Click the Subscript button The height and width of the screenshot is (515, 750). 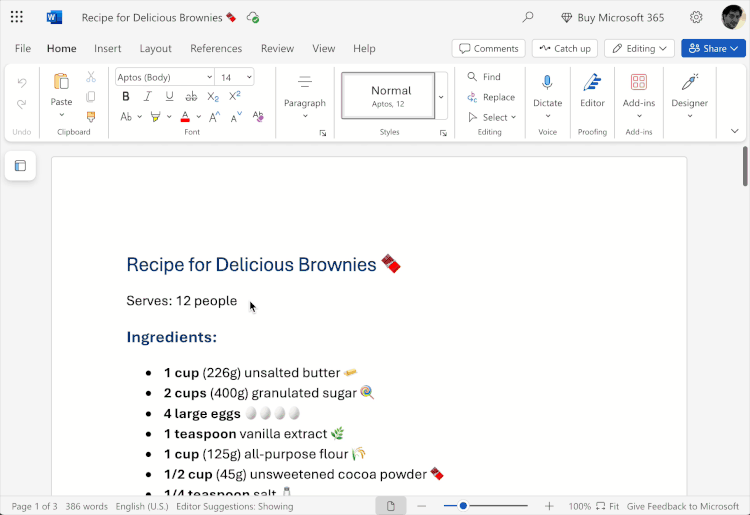tap(213, 97)
